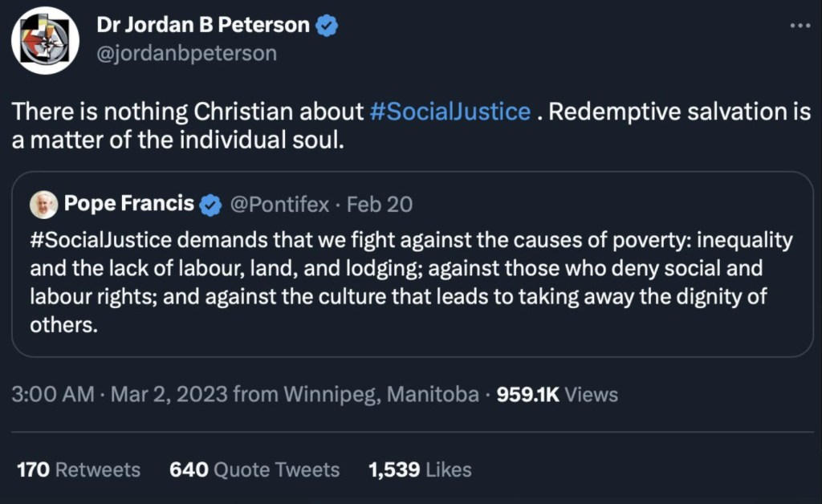Show the 170 Retweets list

tap(78, 469)
